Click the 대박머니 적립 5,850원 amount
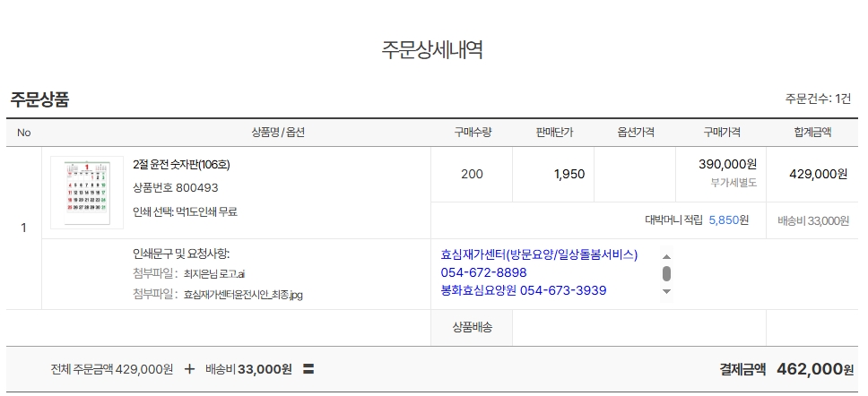This screenshot has width=868, height=396. (728, 220)
